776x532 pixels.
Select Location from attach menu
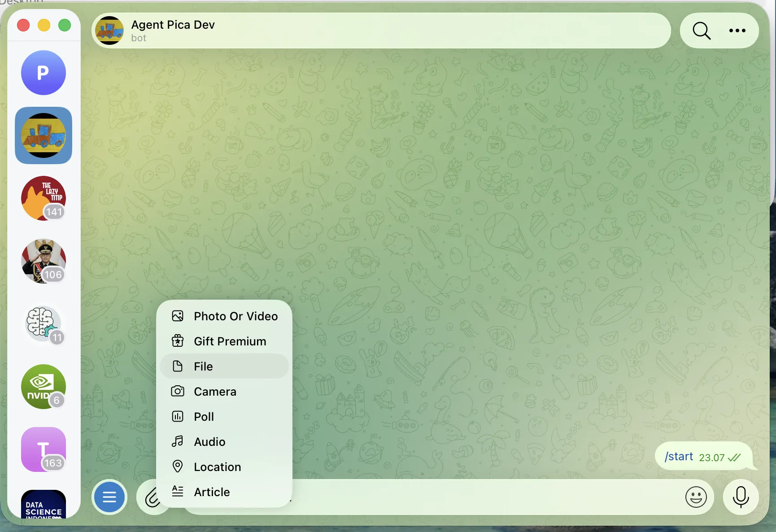(x=224, y=467)
